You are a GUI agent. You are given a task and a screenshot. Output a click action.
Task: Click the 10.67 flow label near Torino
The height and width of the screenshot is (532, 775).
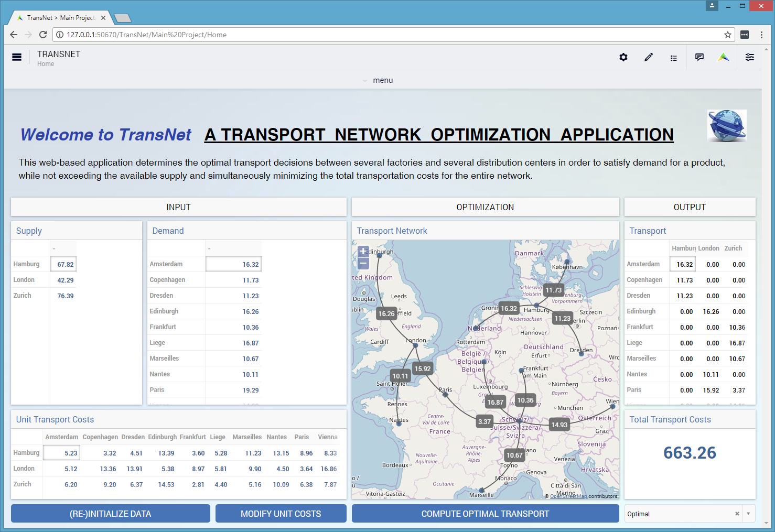[x=514, y=455]
